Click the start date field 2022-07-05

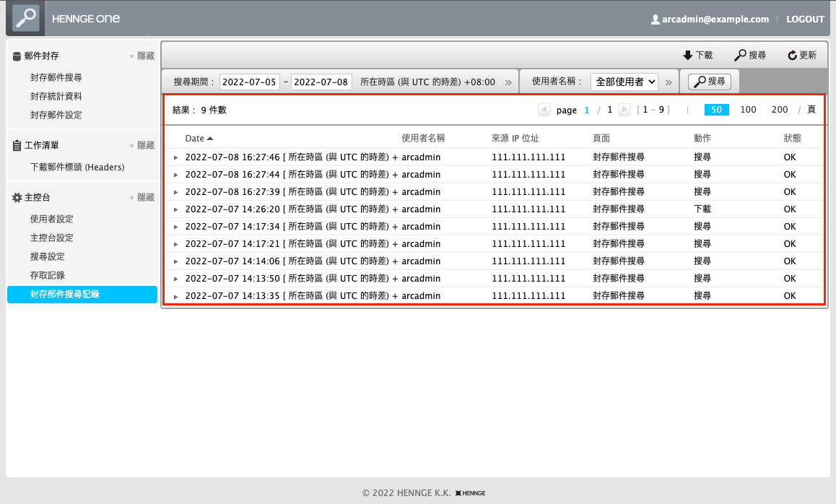[x=249, y=82]
